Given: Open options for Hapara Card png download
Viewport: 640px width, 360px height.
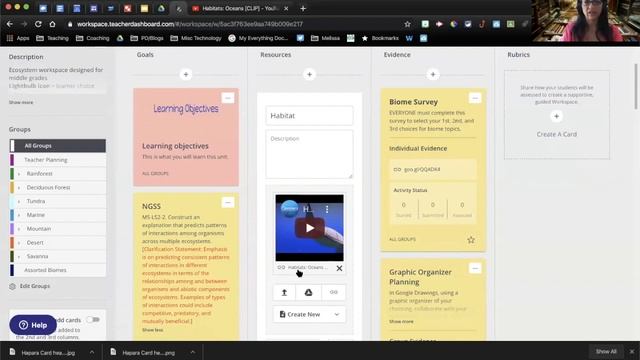Looking at the screenshot, I should [x=193, y=352].
